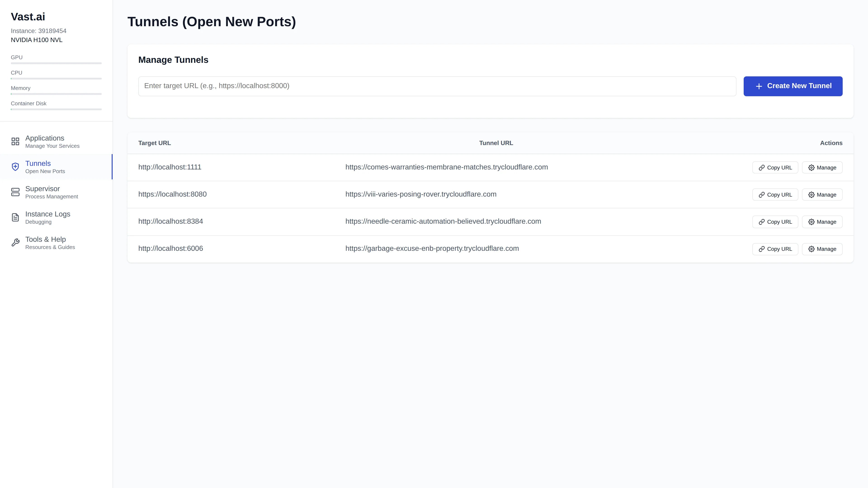Viewport: 868px width, 488px height.
Task: Click the GPU usage bar
Action: [56, 63]
